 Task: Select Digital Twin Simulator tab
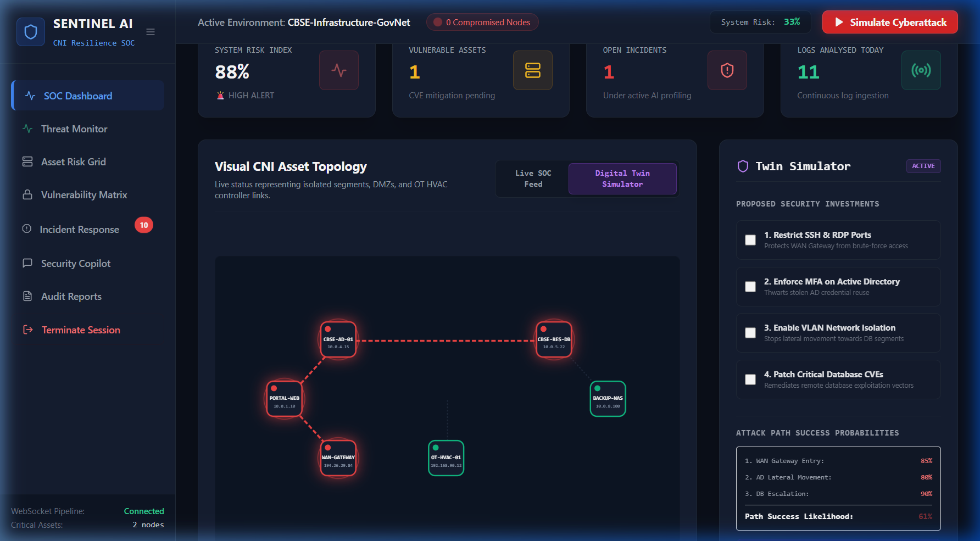click(x=622, y=179)
